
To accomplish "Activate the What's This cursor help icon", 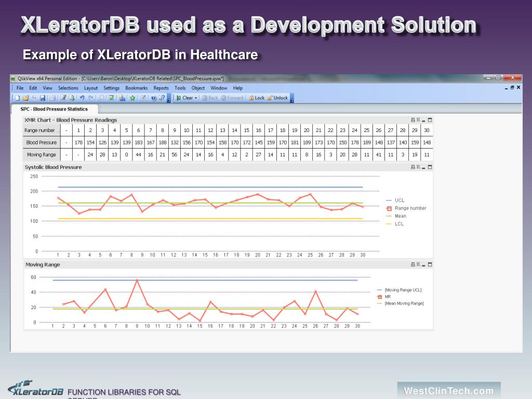I will click(x=162, y=98).
